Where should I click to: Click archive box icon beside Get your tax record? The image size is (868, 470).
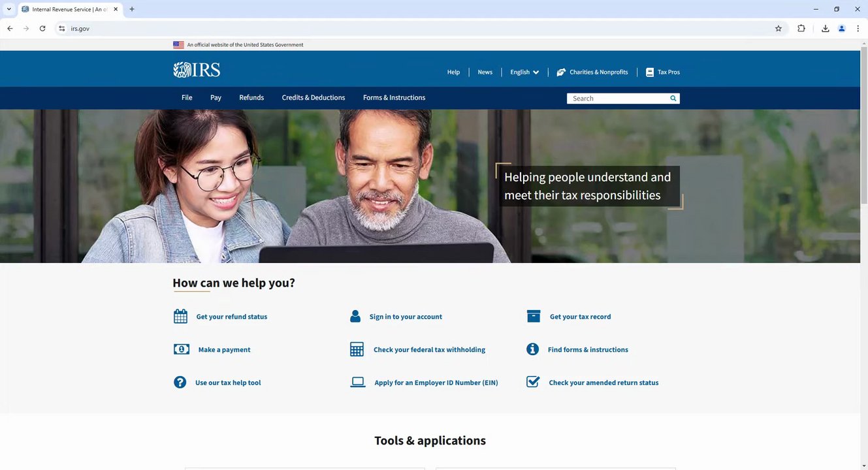[x=534, y=317]
